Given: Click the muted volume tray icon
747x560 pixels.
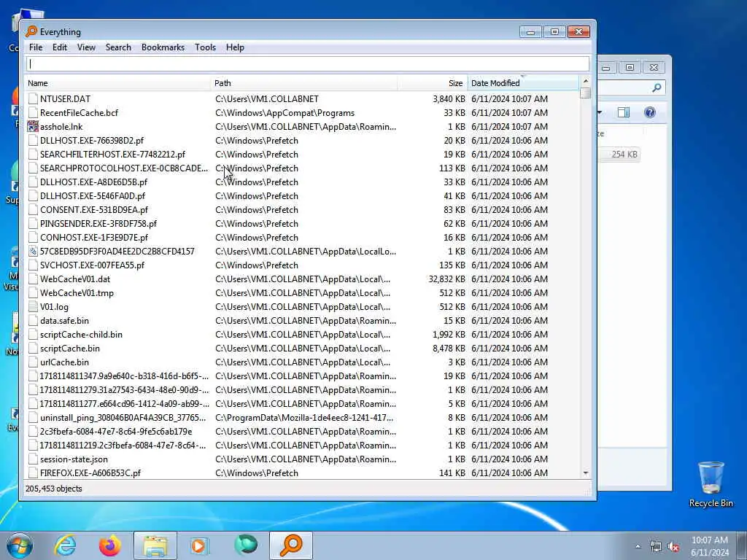Looking at the screenshot, I should point(673,547).
